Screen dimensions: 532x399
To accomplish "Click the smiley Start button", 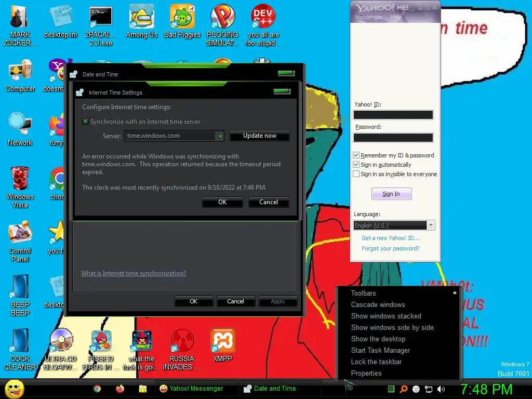I will [x=14, y=389].
